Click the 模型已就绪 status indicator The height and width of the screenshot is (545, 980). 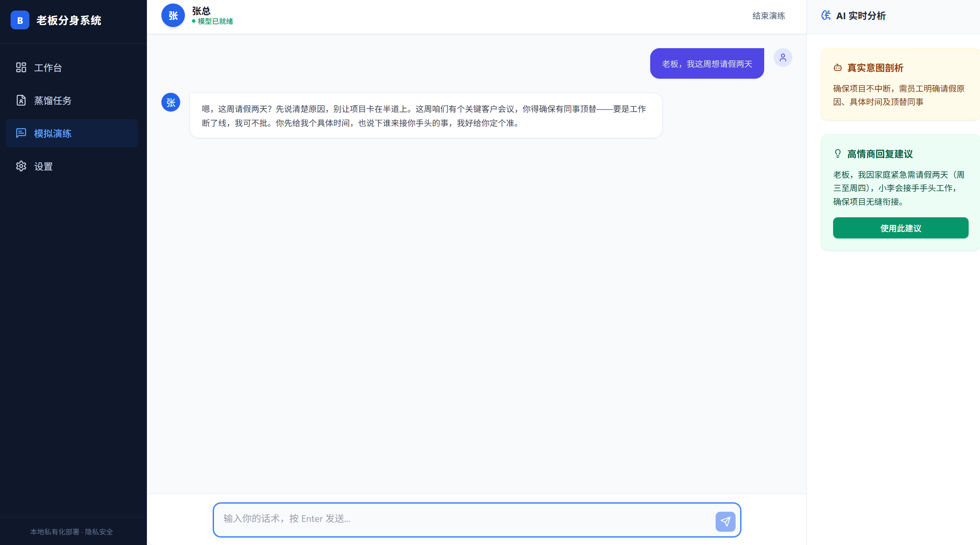[x=215, y=21]
